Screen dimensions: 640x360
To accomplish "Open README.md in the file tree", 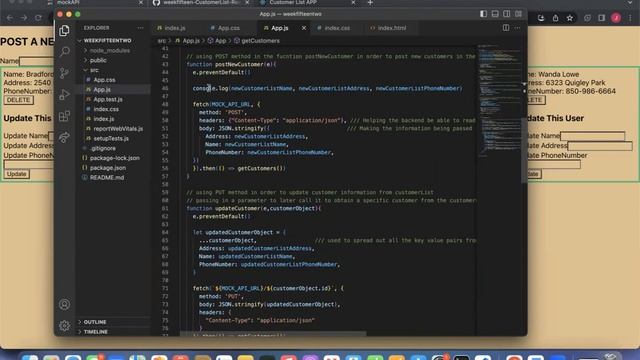I will click(x=107, y=178).
